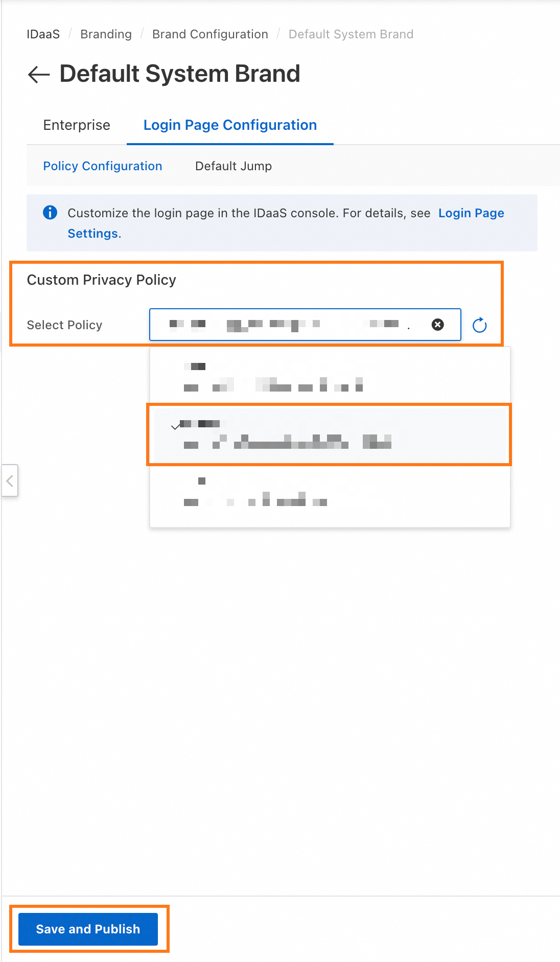The image size is (560, 962).
Task: Click the back arrow beside Default System Brand
Action: pyautogui.click(x=39, y=75)
